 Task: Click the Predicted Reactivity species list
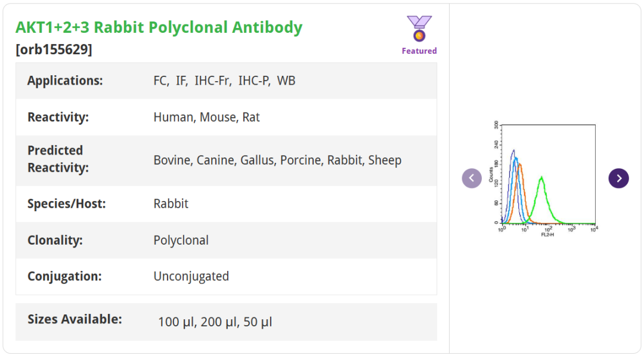click(x=277, y=160)
